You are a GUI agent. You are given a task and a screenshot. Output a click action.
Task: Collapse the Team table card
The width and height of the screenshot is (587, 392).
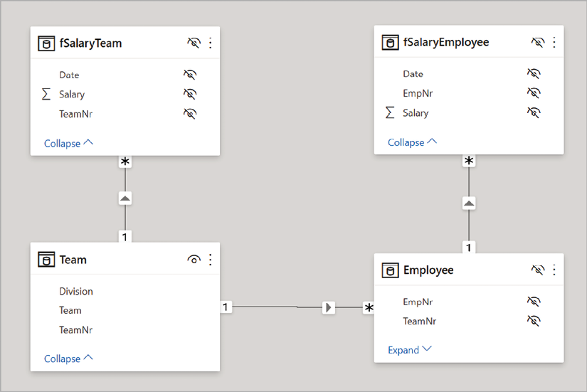click(x=68, y=359)
